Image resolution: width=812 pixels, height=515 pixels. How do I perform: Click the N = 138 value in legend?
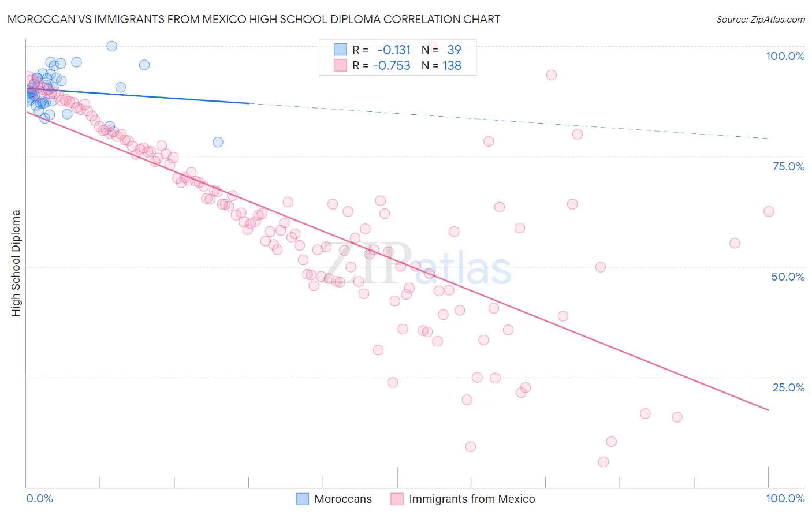441,65
